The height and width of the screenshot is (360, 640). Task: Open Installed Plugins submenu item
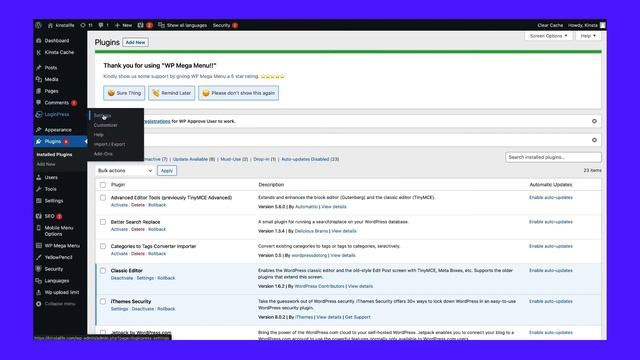click(x=54, y=155)
